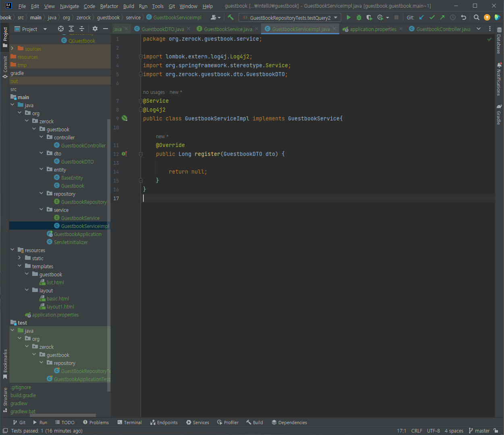The width and height of the screenshot is (504, 435).
Task: Click Expand All icon in Project panel
Action: (x=71, y=29)
